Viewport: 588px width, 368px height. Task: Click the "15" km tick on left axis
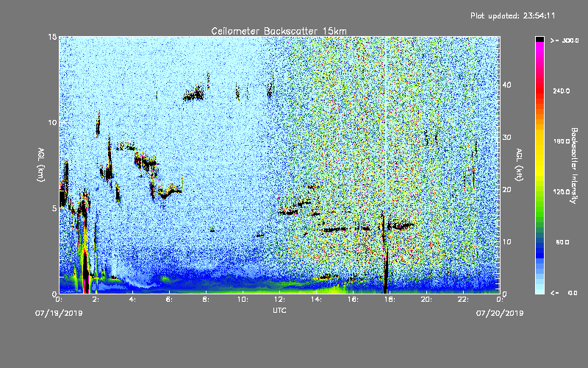coord(52,37)
